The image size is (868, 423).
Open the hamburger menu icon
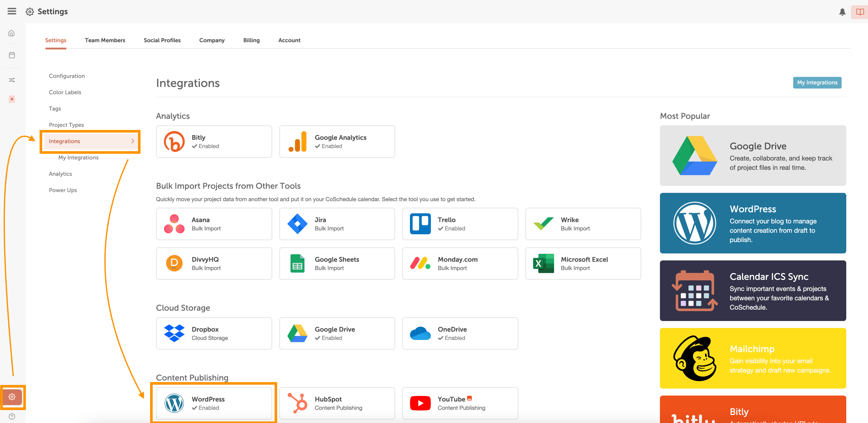(x=12, y=11)
